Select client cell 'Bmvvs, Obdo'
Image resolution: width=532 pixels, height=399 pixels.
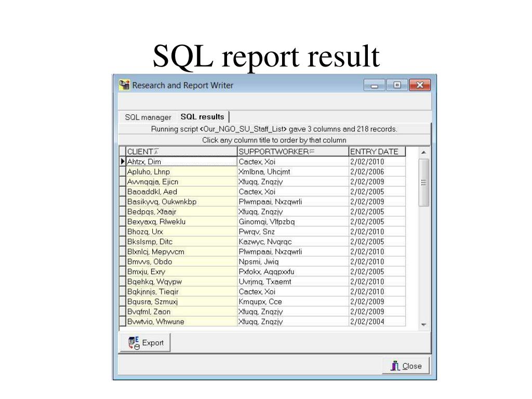[181, 262]
